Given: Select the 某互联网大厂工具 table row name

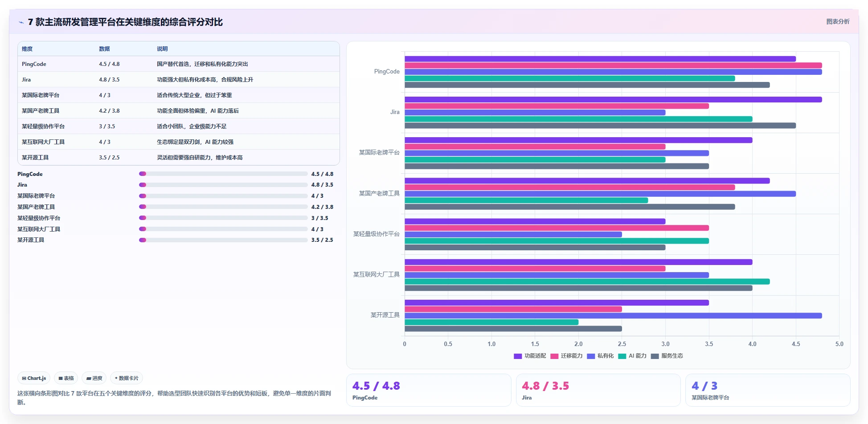Looking at the screenshot, I should (x=43, y=142).
